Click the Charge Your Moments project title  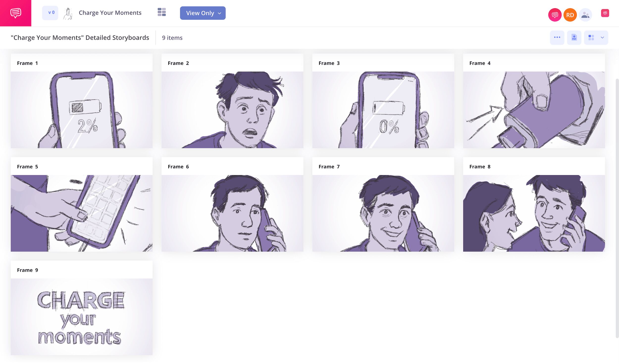coord(110,13)
